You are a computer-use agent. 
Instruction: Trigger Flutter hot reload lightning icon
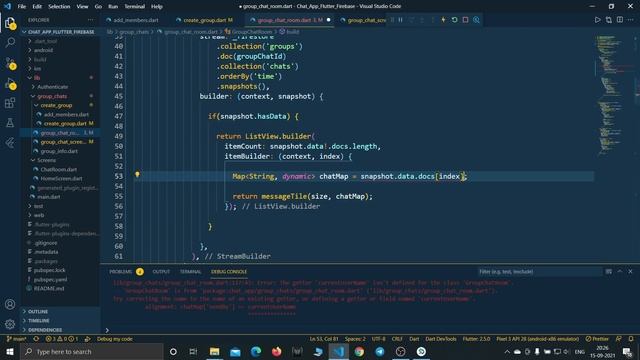pos(443,20)
